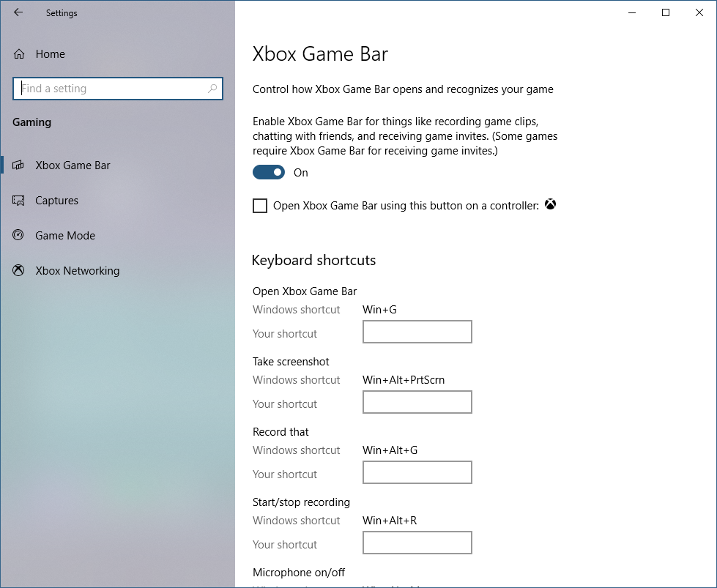Image resolution: width=717 pixels, height=588 pixels.
Task: Minimize the Settings window
Action: click(x=632, y=12)
